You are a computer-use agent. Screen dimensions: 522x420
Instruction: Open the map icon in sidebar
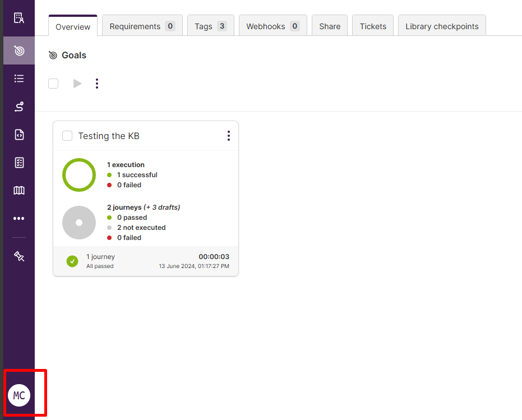(19, 191)
